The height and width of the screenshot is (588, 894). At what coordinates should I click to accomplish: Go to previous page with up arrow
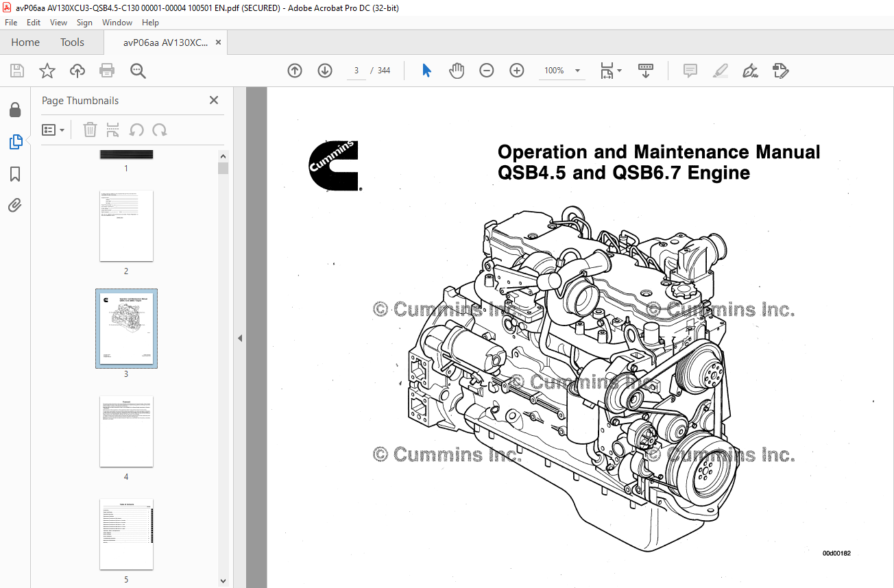pyautogui.click(x=295, y=71)
